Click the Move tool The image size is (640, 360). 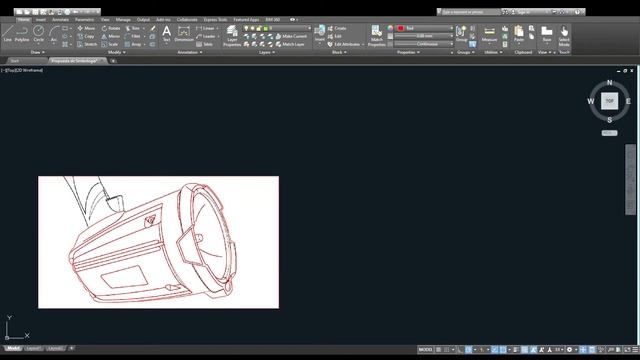pyautogui.click(x=86, y=28)
